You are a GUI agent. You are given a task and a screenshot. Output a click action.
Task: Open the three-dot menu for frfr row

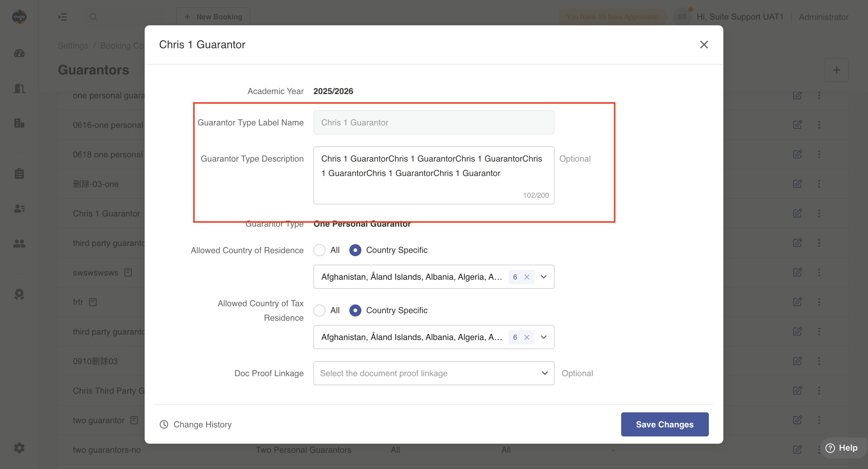819,302
